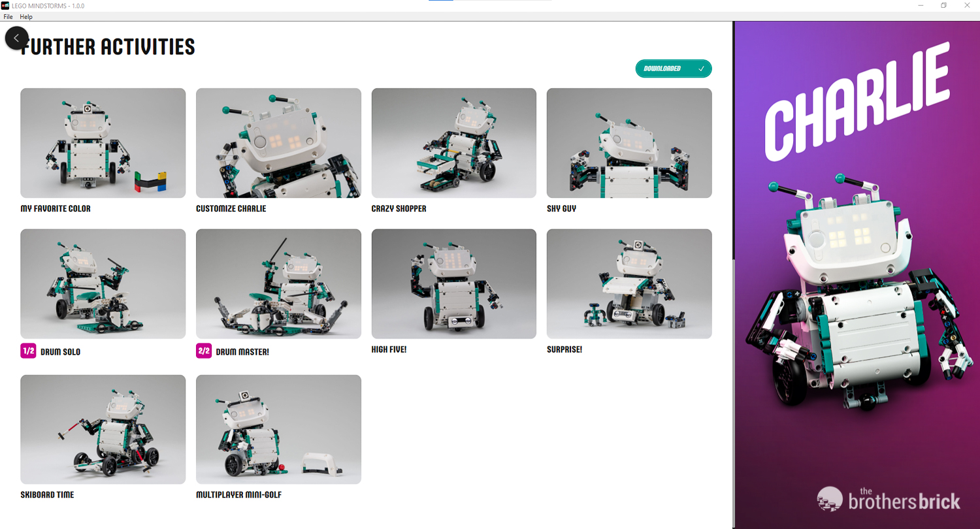Click the LEGO Mindstorms app icon in title bar
The width and height of the screenshot is (980, 529).
[5, 5]
